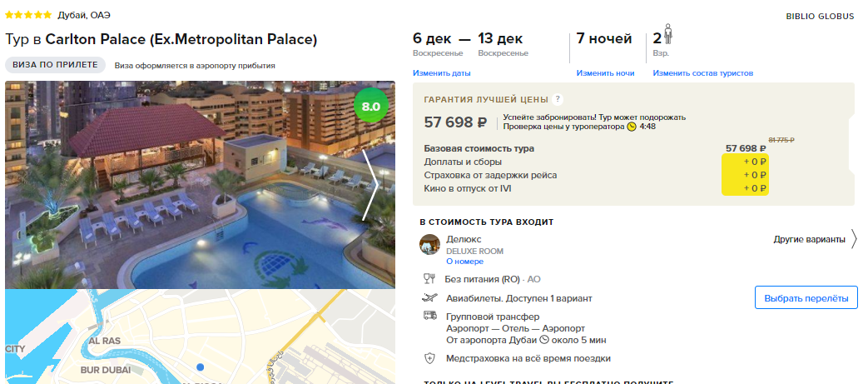Click 'Выбрать перелёты' button
Viewport: 868px width, 384px height.
click(806, 298)
